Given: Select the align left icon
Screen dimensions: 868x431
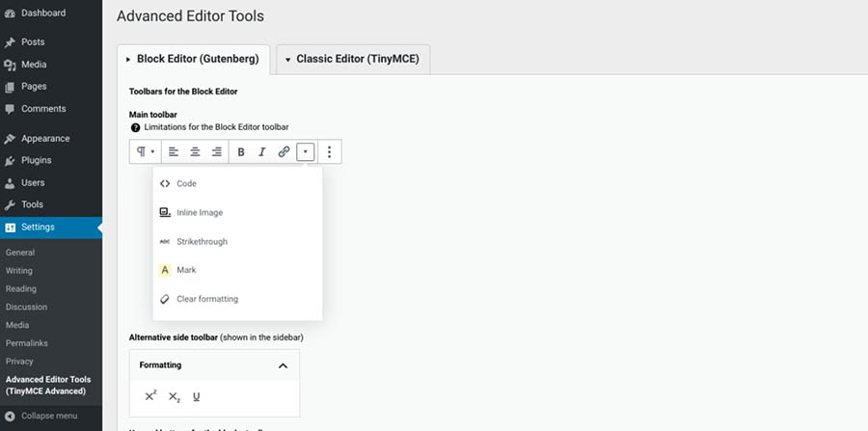Looking at the screenshot, I should coord(174,152).
